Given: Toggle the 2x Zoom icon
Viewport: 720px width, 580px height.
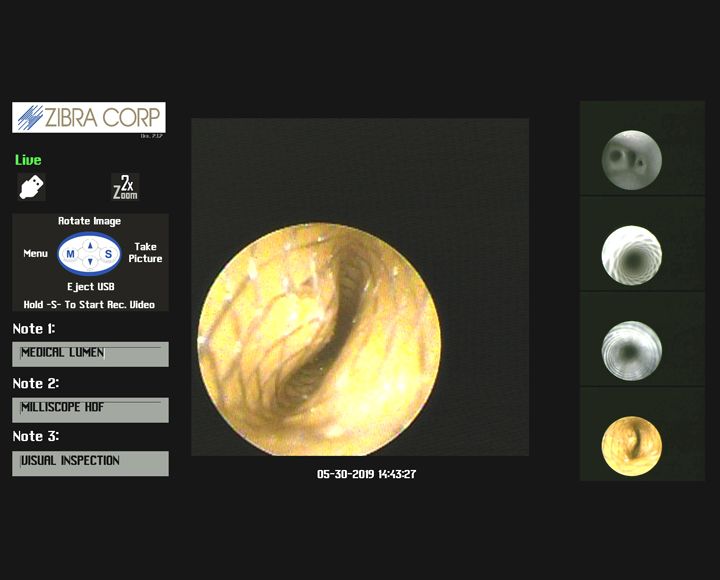Looking at the screenshot, I should point(125,187).
